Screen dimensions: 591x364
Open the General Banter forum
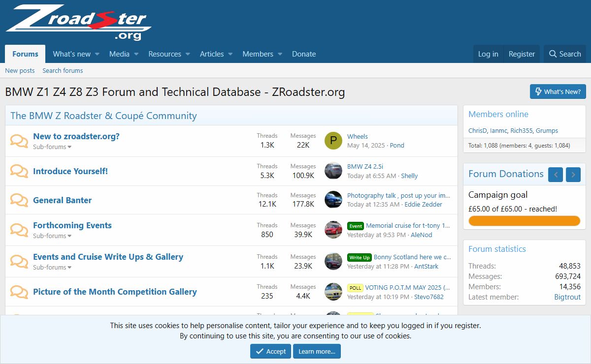point(62,200)
